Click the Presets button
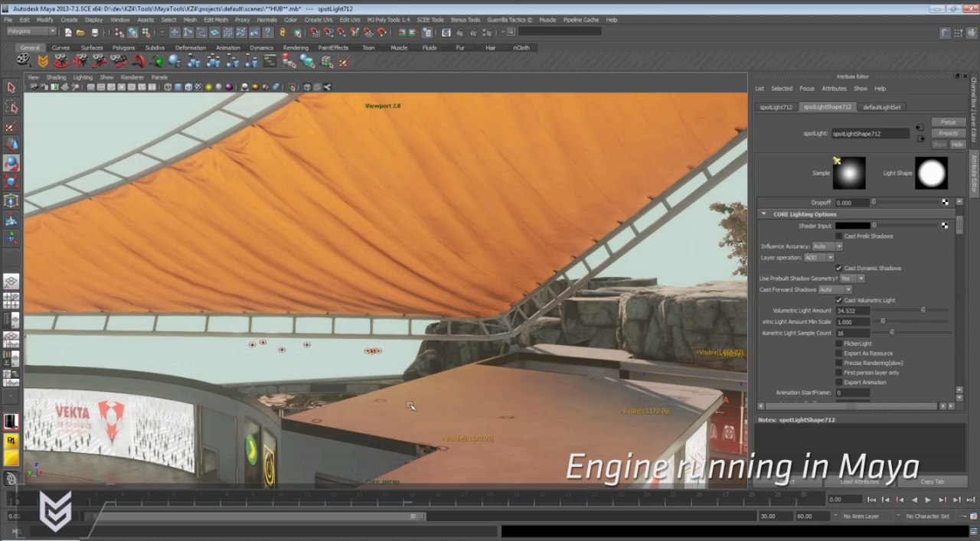This screenshot has width=980, height=541. tap(948, 133)
